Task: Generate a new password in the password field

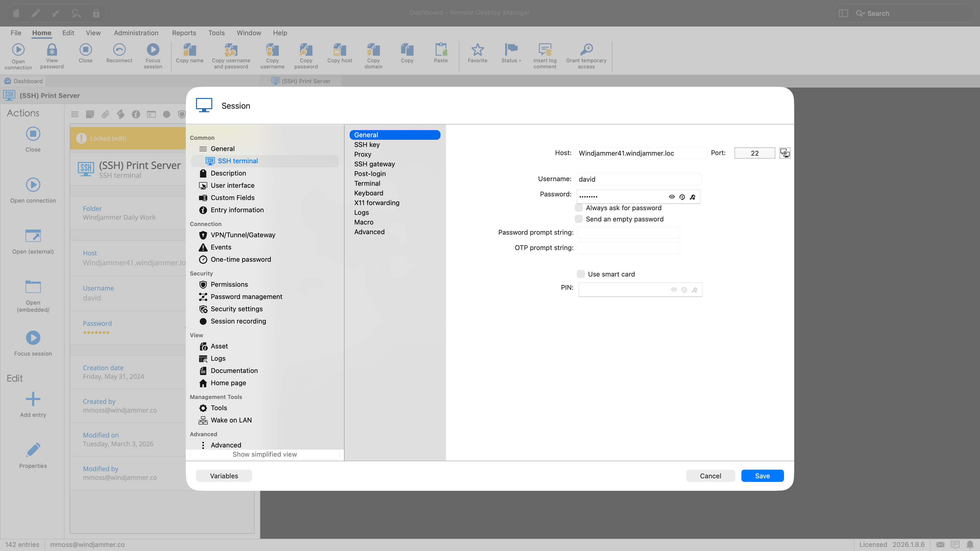Action: click(682, 197)
